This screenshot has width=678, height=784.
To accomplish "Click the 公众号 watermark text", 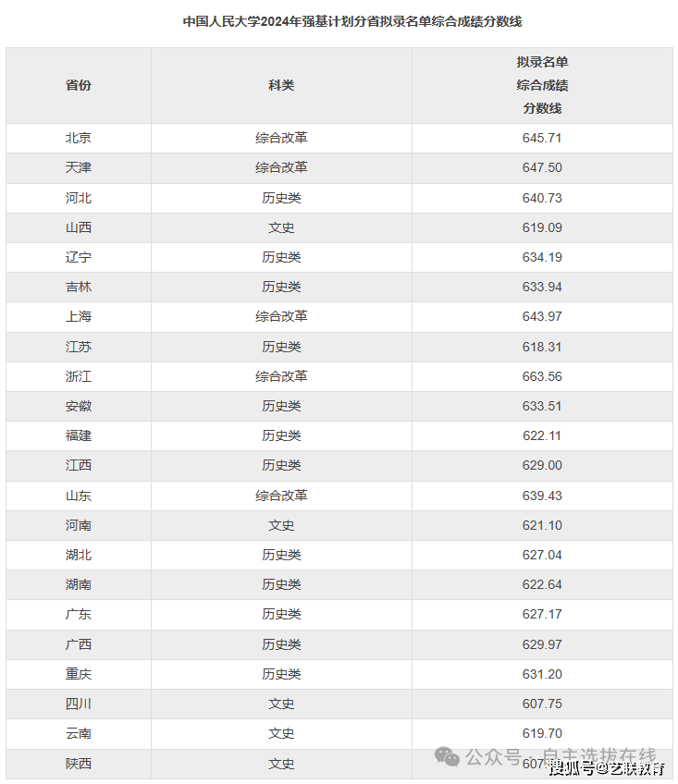I will pyautogui.click(x=493, y=756).
